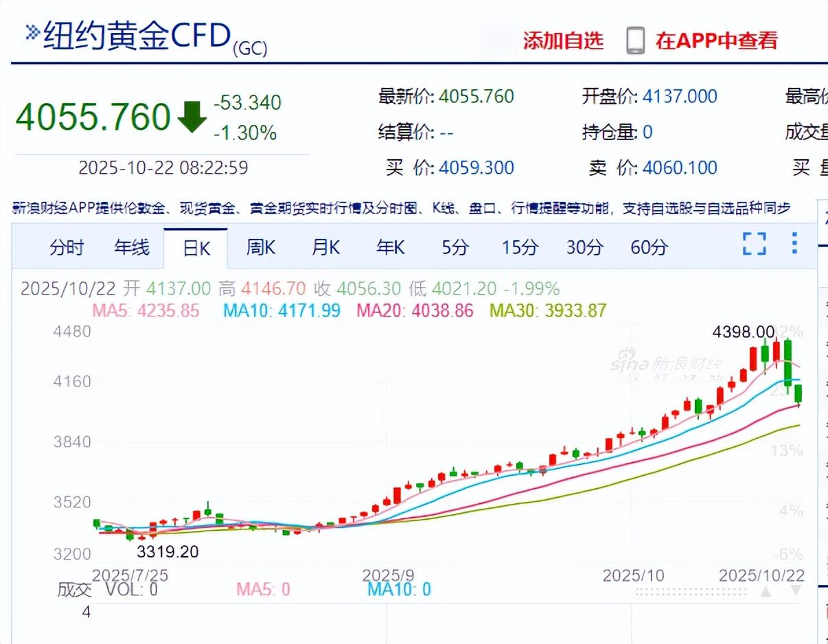Click the fullscreen chart icon
Image resolution: width=828 pixels, height=644 pixels.
pyautogui.click(x=754, y=244)
